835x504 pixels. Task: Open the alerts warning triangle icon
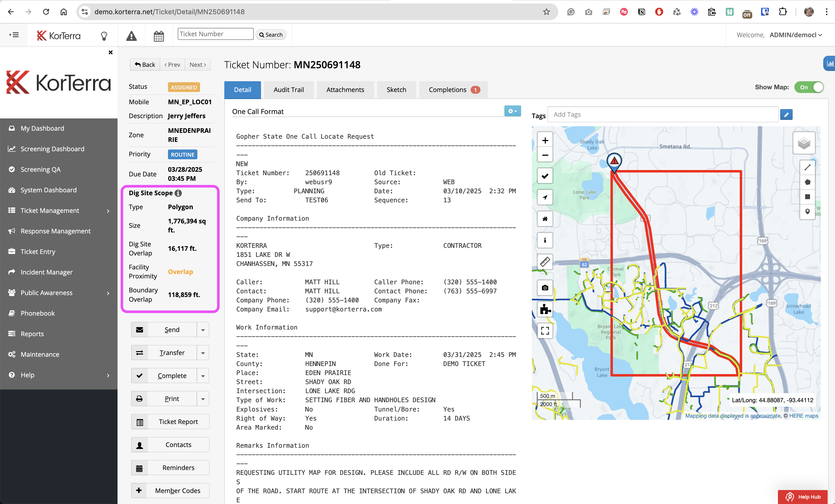(x=131, y=35)
